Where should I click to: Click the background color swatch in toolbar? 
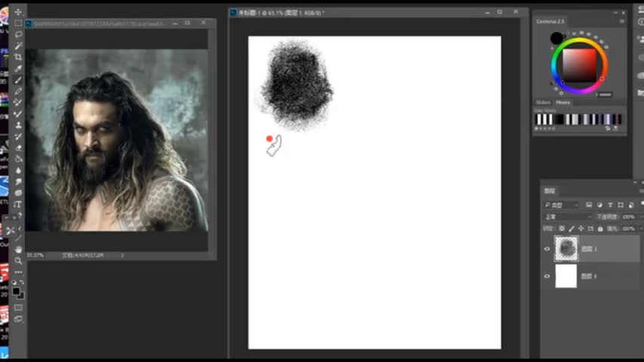(x=21, y=296)
